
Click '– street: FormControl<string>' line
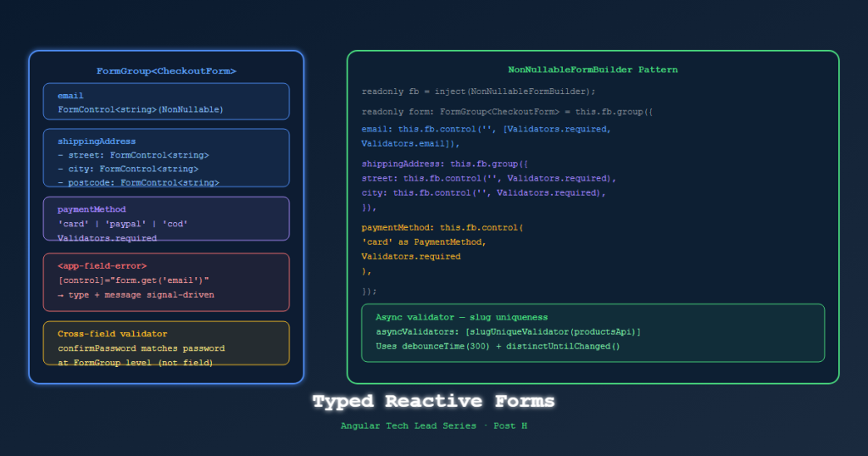pyautogui.click(x=133, y=155)
